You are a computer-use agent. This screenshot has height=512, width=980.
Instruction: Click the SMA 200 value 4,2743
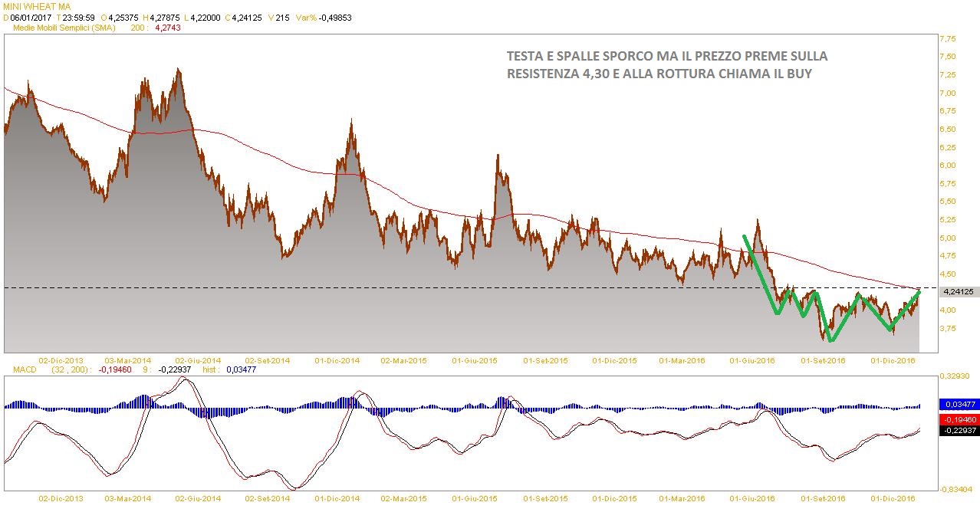pyautogui.click(x=168, y=28)
